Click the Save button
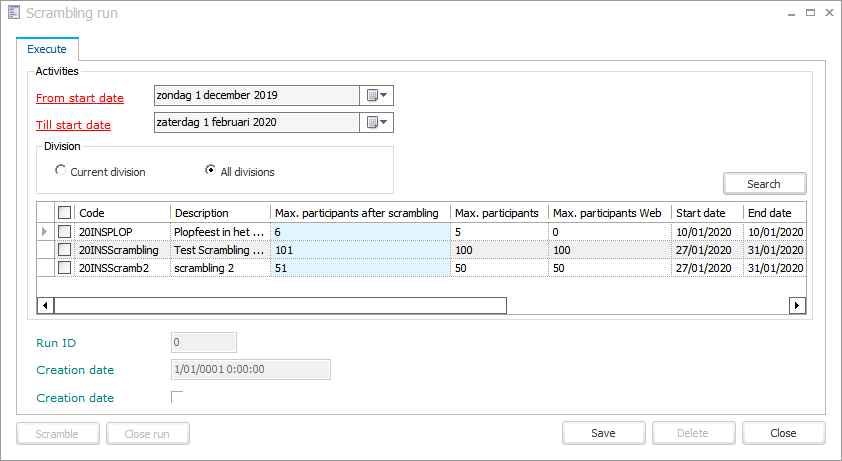 tap(603, 433)
